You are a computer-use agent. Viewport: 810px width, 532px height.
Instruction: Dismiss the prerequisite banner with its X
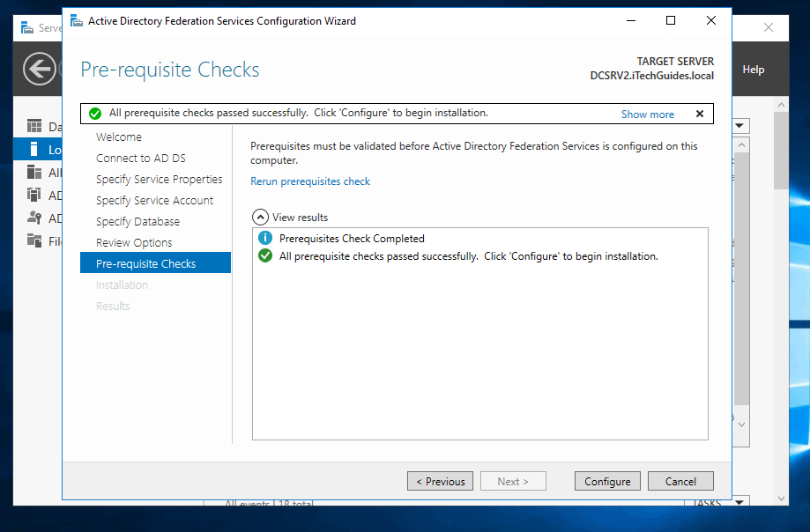tap(700, 114)
